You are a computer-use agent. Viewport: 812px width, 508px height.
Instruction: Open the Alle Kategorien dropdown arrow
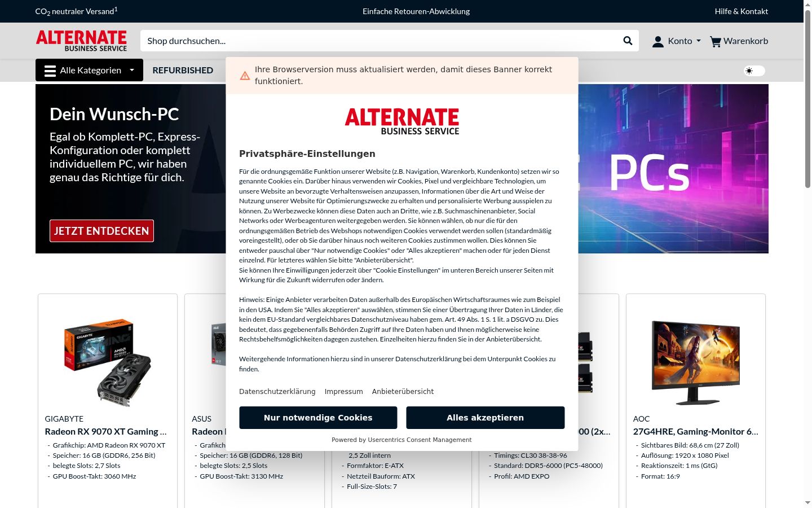[132, 70]
